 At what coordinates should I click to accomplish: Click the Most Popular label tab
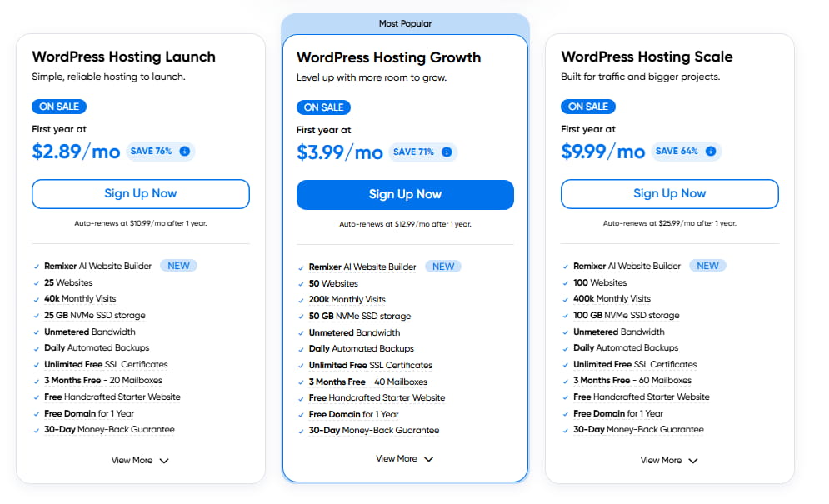coord(405,24)
